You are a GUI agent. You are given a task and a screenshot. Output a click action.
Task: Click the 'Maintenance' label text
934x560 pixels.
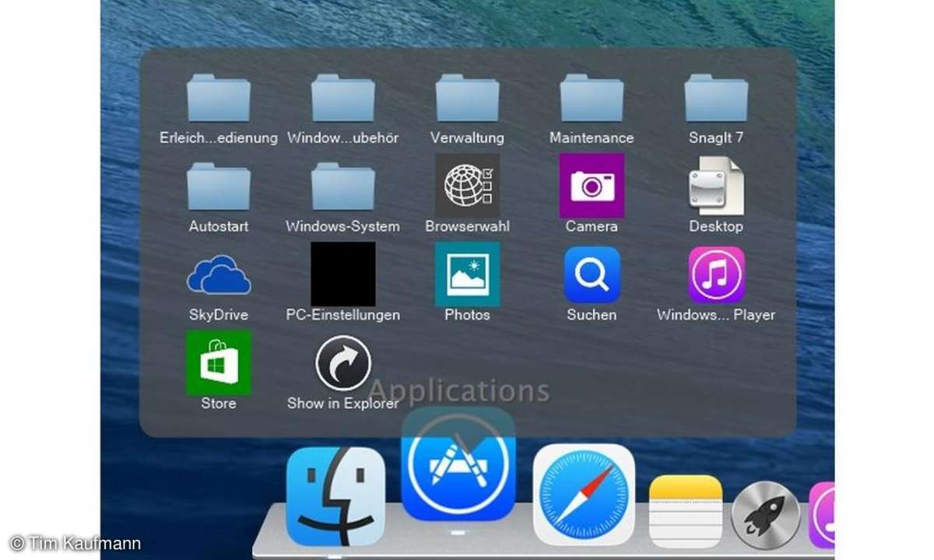tap(592, 138)
